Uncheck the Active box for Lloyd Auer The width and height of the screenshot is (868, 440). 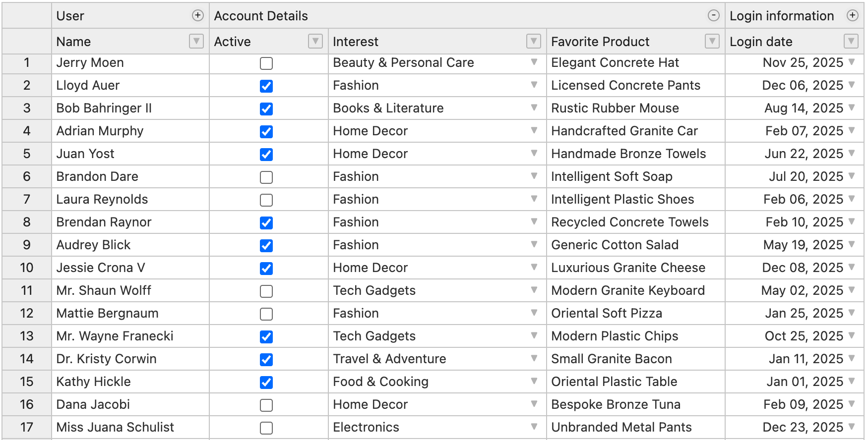point(266,86)
